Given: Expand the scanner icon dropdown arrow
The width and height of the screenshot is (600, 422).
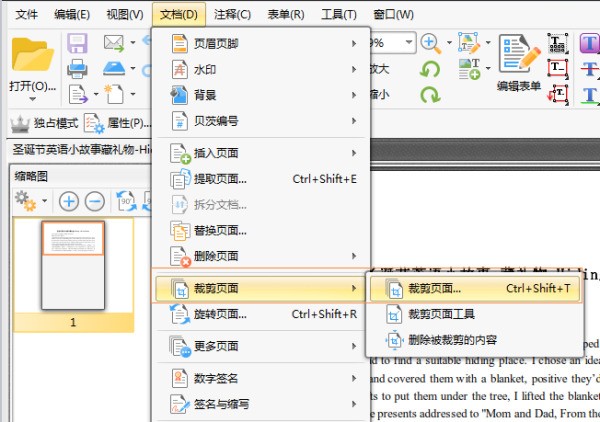Looking at the screenshot, I should click(133, 68).
